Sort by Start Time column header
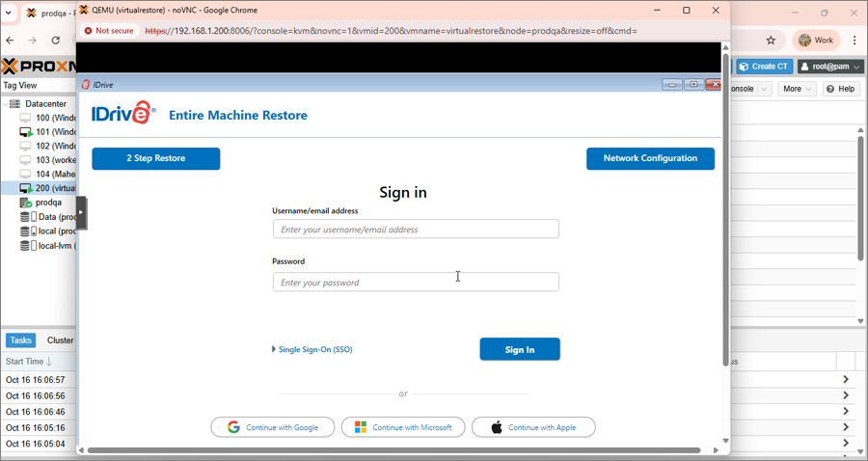The height and width of the screenshot is (461, 868). click(x=29, y=362)
